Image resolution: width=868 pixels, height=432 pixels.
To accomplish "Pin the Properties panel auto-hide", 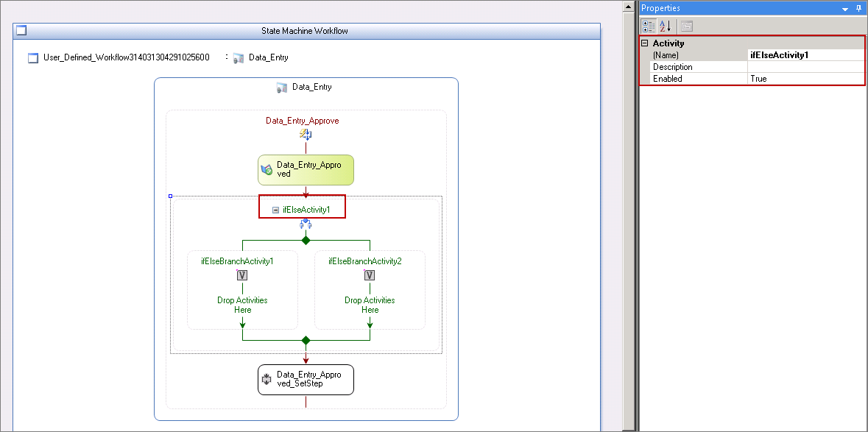I will pyautogui.click(x=858, y=8).
